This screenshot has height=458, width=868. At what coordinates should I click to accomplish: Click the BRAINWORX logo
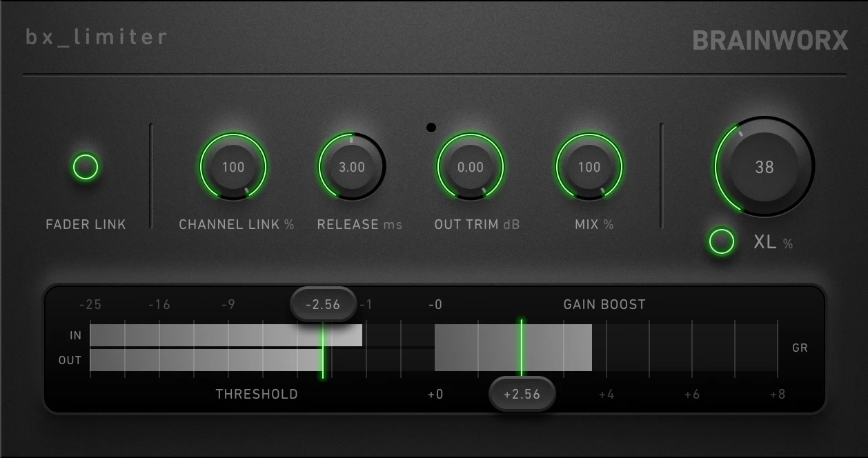click(771, 41)
